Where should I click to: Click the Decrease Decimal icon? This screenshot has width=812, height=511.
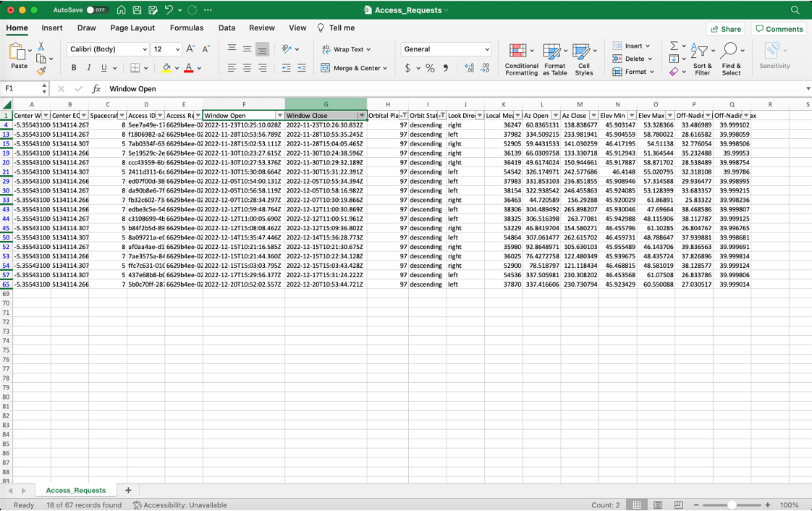click(485, 68)
